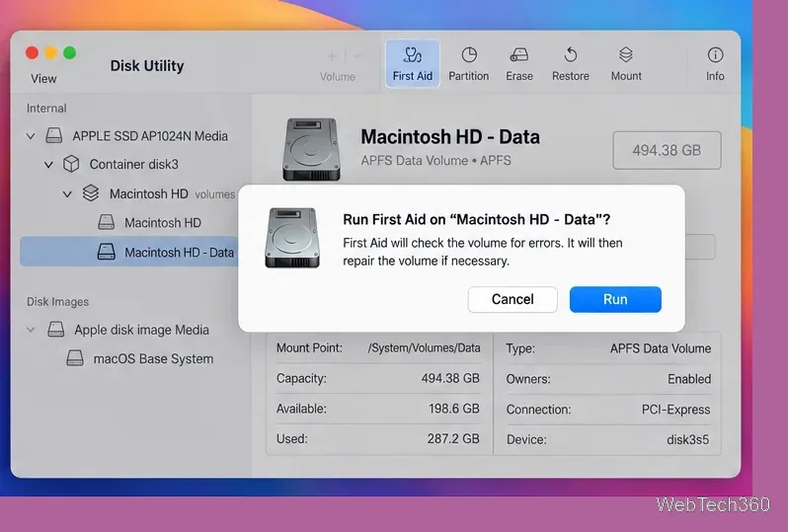This screenshot has width=788, height=532.
Task: Select the Erase toolbar icon
Action: pyautogui.click(x=519, y=54)
